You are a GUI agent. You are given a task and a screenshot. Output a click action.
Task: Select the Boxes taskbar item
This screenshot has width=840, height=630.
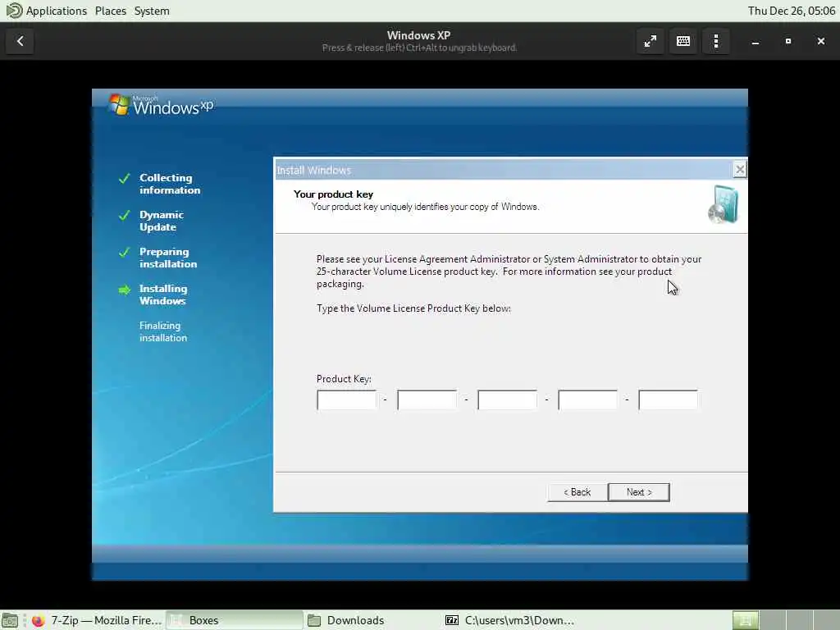tap(234, 620)
